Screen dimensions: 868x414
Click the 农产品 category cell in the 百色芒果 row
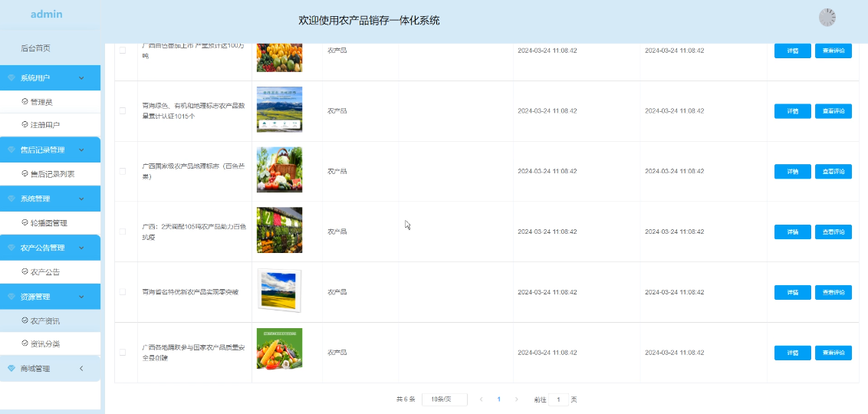click(337, 171)
